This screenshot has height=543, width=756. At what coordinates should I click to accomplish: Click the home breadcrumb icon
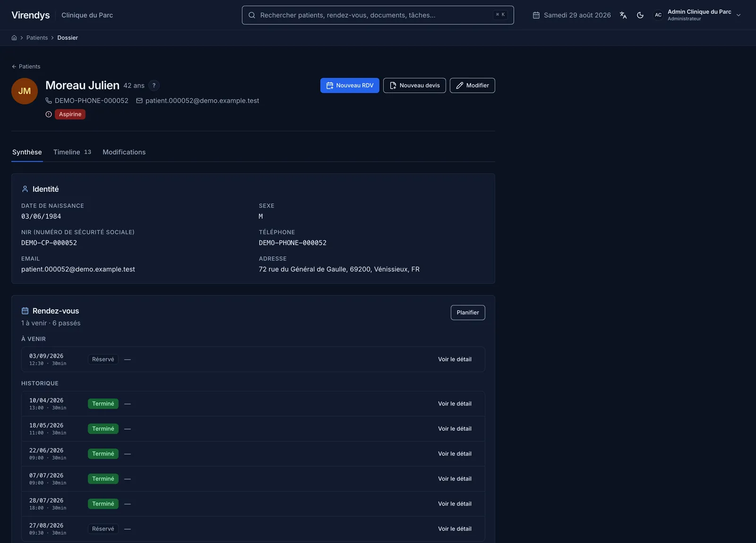point(14,38)
